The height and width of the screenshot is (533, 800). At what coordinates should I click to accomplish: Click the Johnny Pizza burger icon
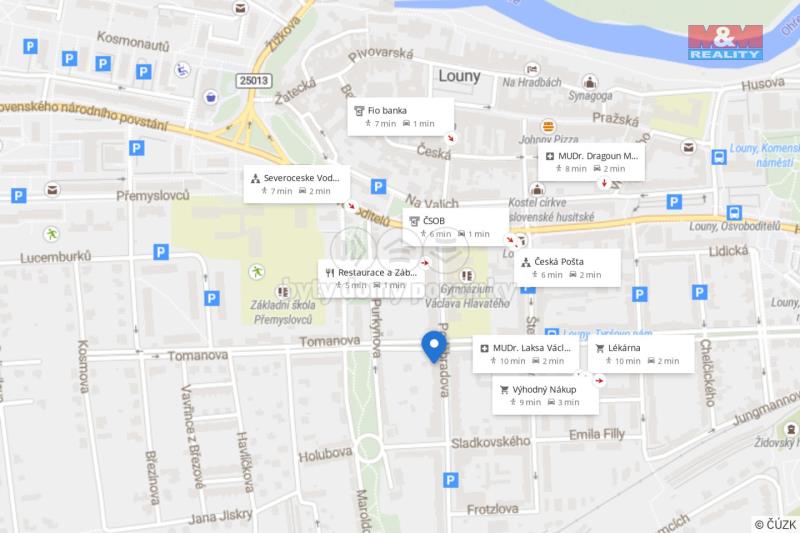tap(548, 126)
